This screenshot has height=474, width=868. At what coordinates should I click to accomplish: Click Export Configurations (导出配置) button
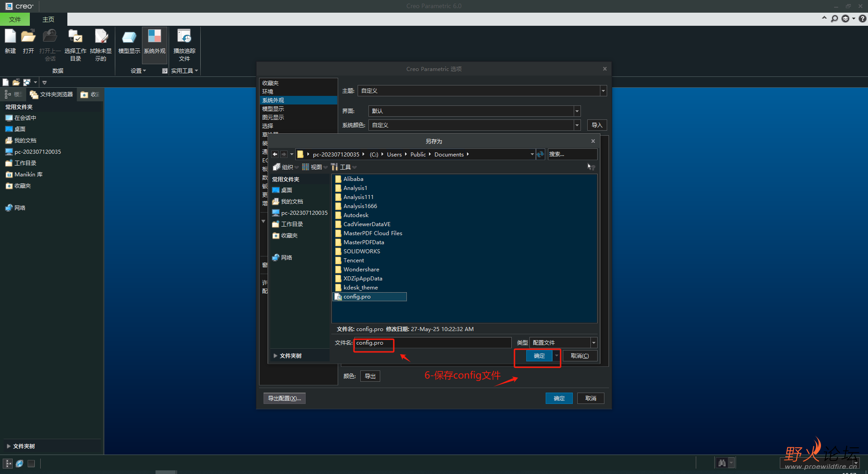coord(284,398)
